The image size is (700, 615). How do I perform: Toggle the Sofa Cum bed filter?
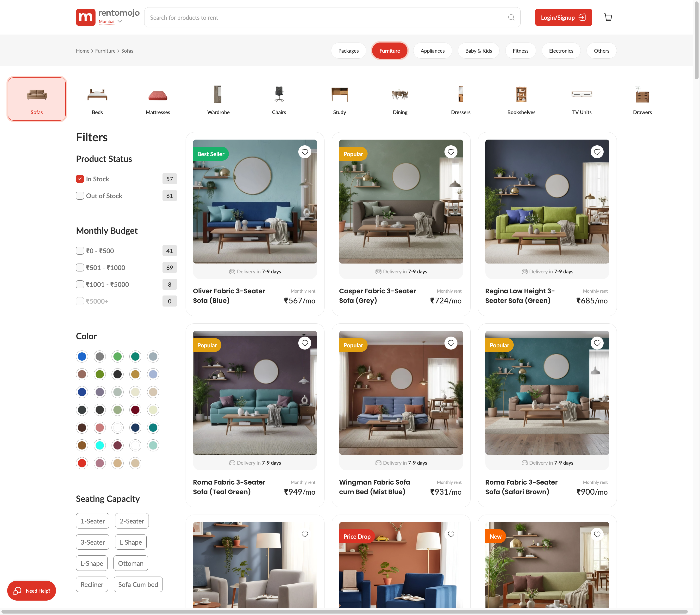tap(138, 584)
